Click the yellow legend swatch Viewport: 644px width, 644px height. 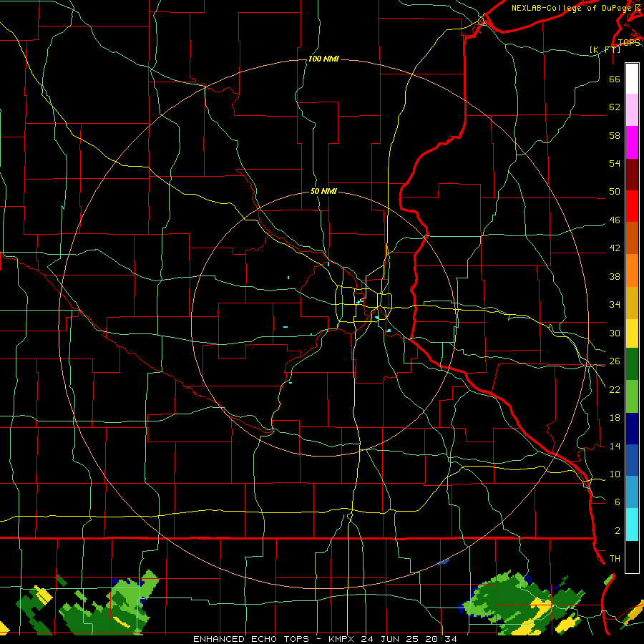[632, 333]
